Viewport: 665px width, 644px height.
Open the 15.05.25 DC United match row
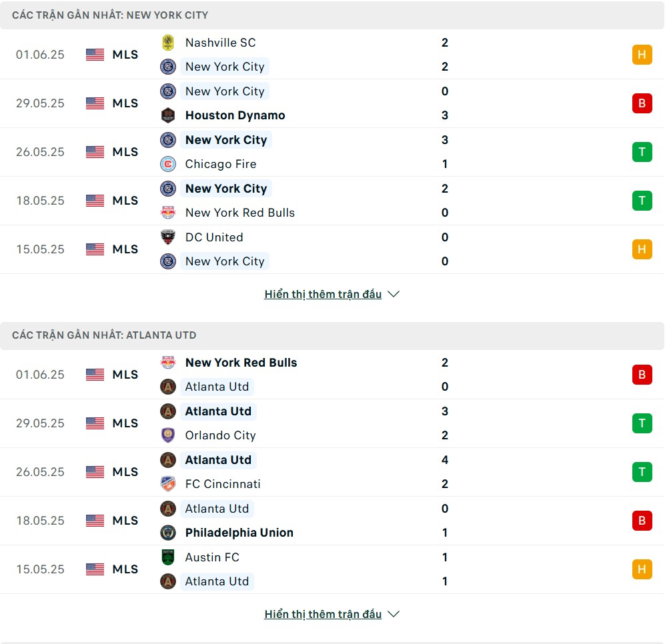click(x=332, y=249)
